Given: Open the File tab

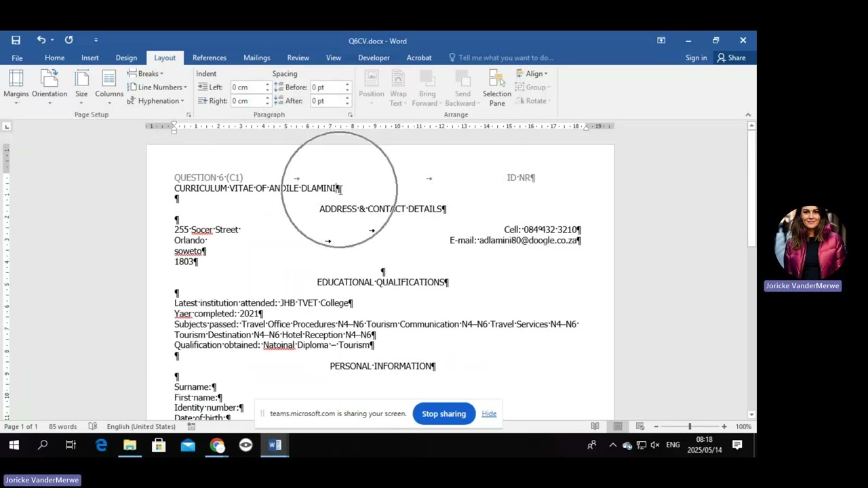Looking at the screenshot, I should coord(17,58).
